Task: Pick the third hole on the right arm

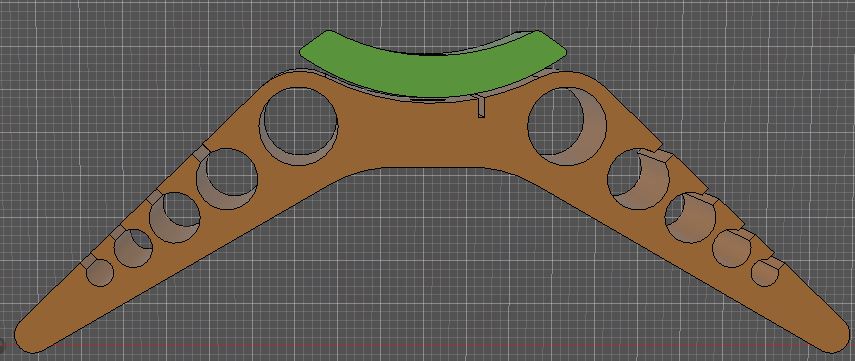Action: [690, 217]
